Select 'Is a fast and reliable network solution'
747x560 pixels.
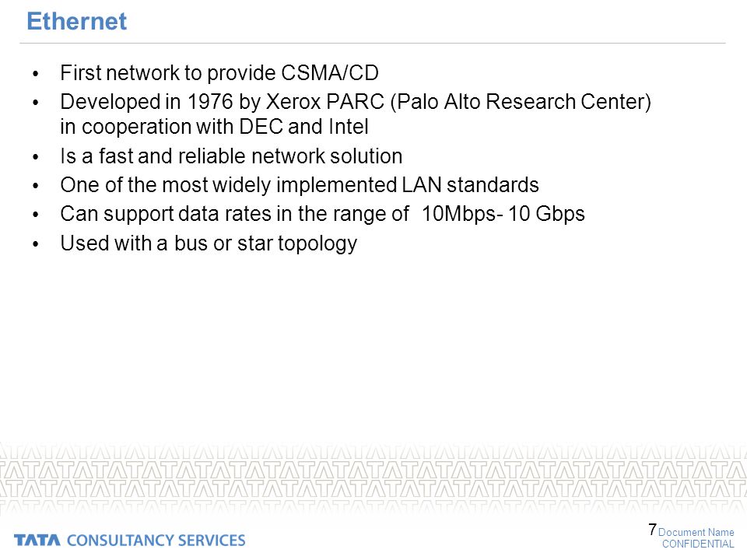(231, 156)
